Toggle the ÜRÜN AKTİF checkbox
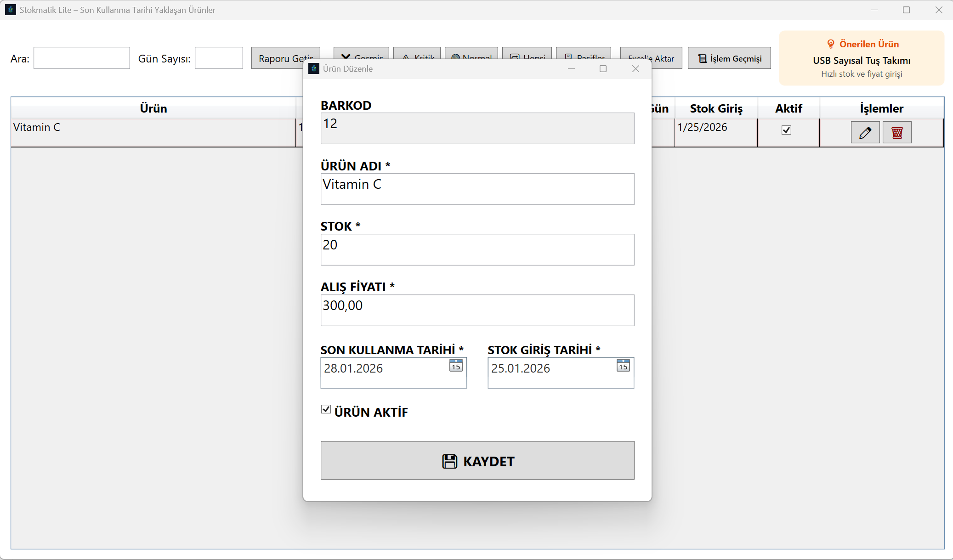This screenshot has width=953, height=560. coord(326,409)
